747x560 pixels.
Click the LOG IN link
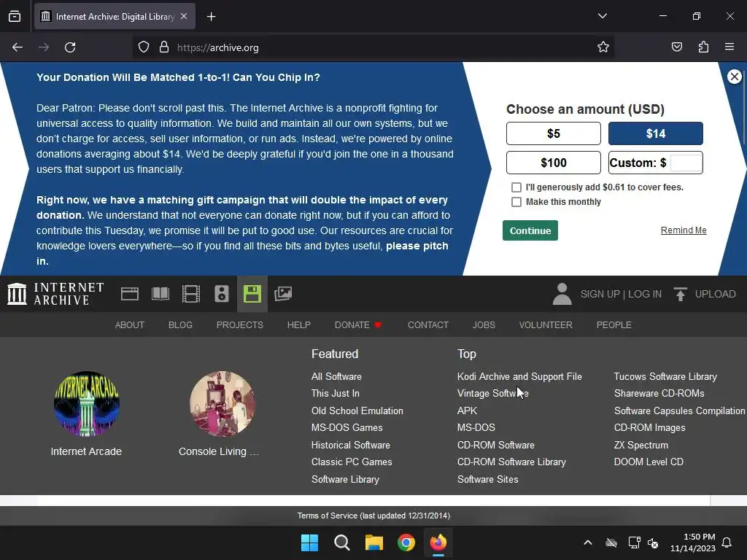(x=645, y=294)
